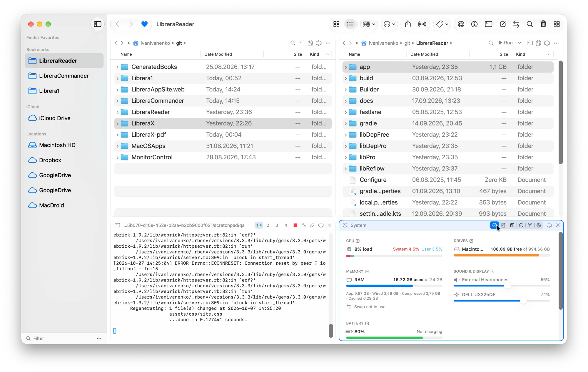Click the git breadcrumb in left pane
The width and height of the screenshot is (588, 372).
pyautogui.click(x=179, y=43)
